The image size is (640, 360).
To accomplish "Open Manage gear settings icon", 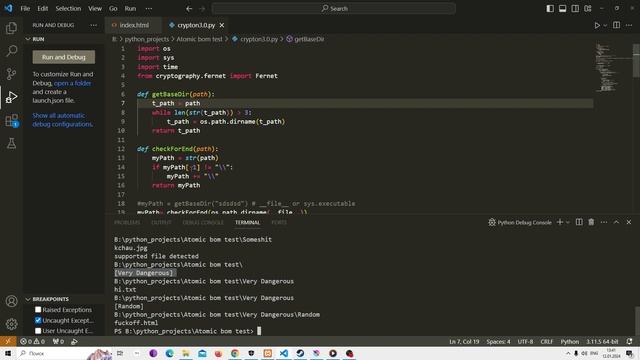I will (11, 324).
